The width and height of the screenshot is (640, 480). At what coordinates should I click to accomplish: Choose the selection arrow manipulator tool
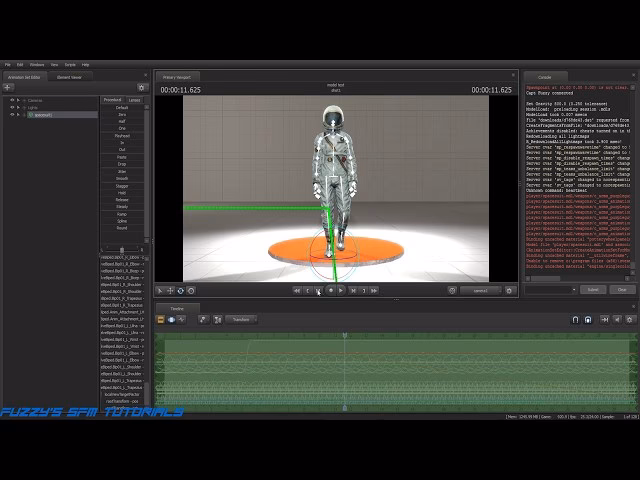pos(160,291)
